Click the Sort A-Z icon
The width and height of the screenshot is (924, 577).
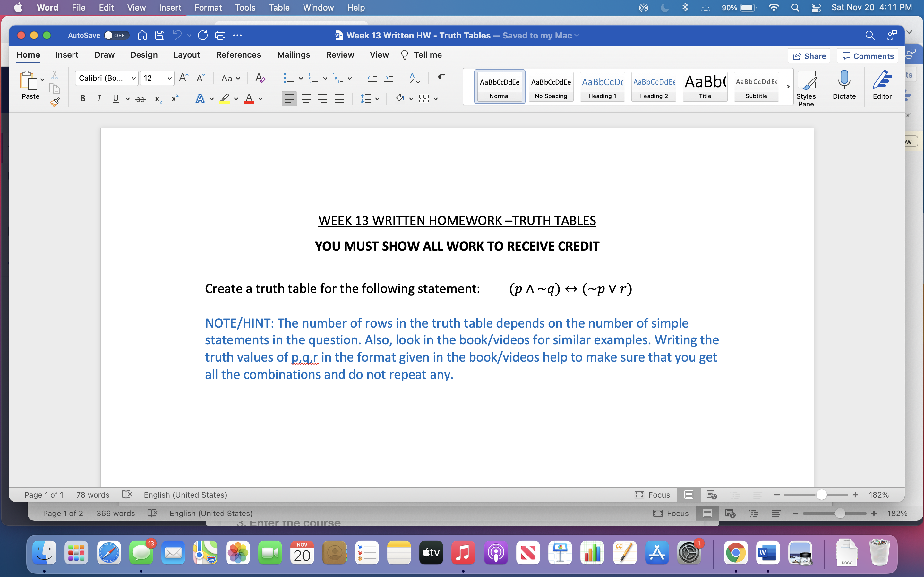[415, 78]
